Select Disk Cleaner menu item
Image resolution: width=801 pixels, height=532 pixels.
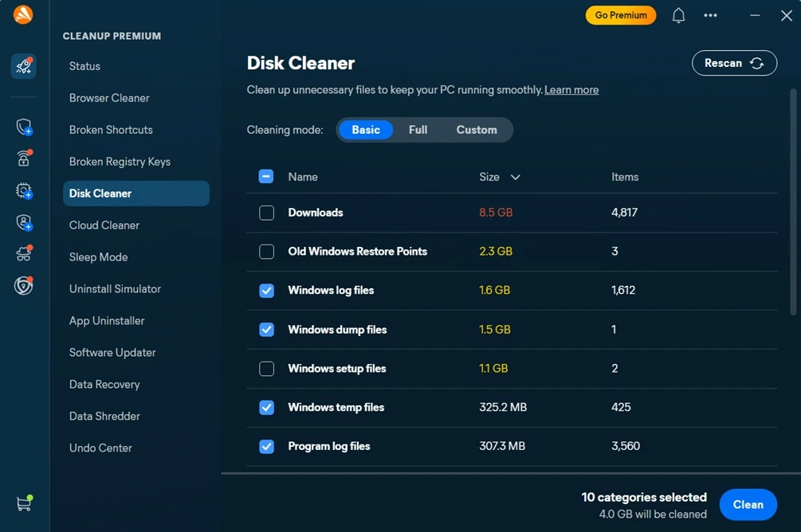coord(135,194)
